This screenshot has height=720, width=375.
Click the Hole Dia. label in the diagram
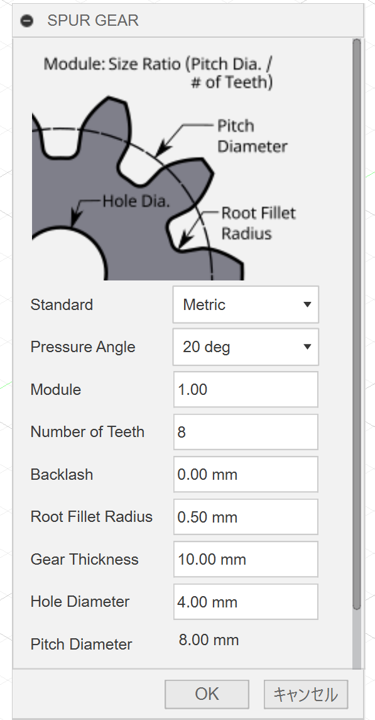[x=136, y=201]
